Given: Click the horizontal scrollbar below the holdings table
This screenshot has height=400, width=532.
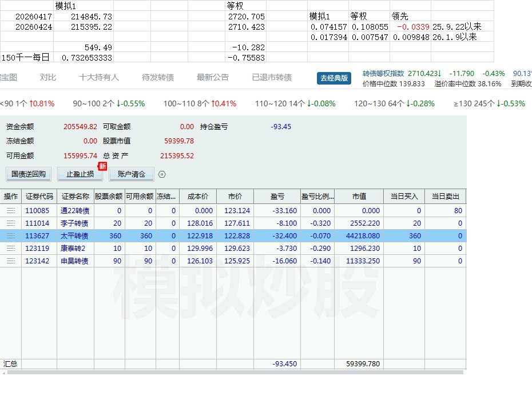Looking at the screenshot, I should point(235,372).
